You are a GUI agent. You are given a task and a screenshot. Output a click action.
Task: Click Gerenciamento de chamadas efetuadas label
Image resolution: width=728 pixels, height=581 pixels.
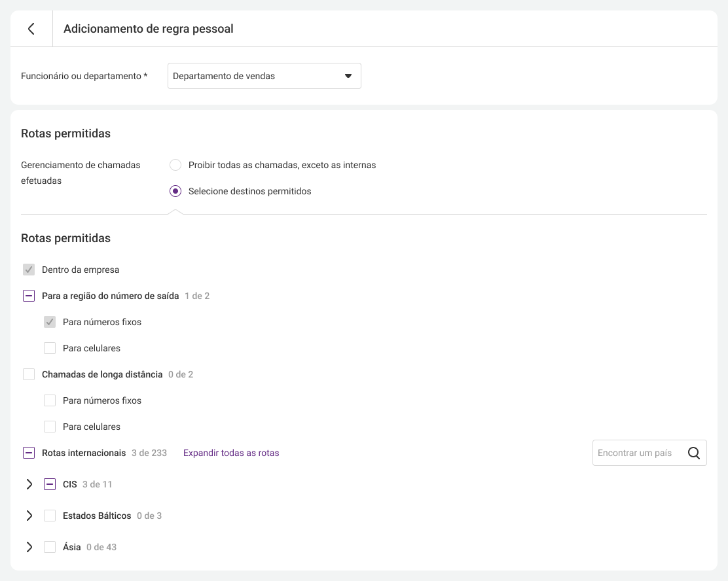coord(81,173)
